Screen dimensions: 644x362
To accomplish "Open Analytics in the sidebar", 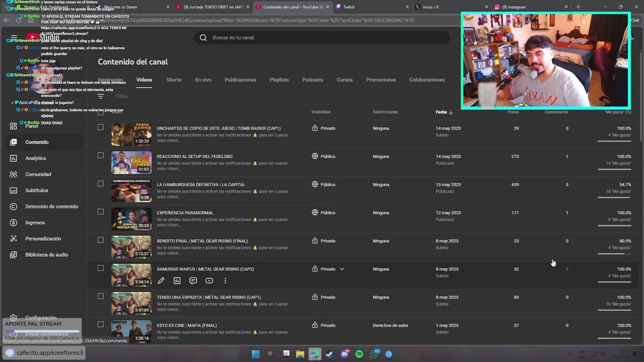I will click(x=35, y=158).
